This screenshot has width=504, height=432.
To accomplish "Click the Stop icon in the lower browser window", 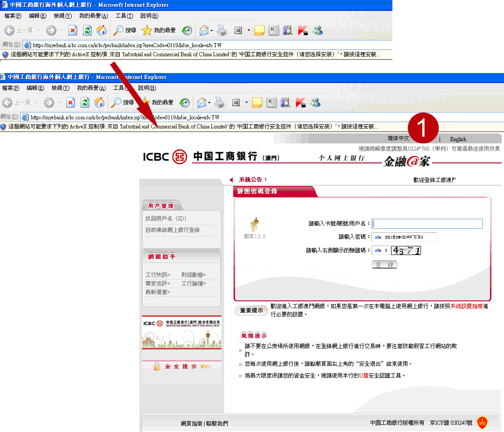I will (x=71, y=103).
